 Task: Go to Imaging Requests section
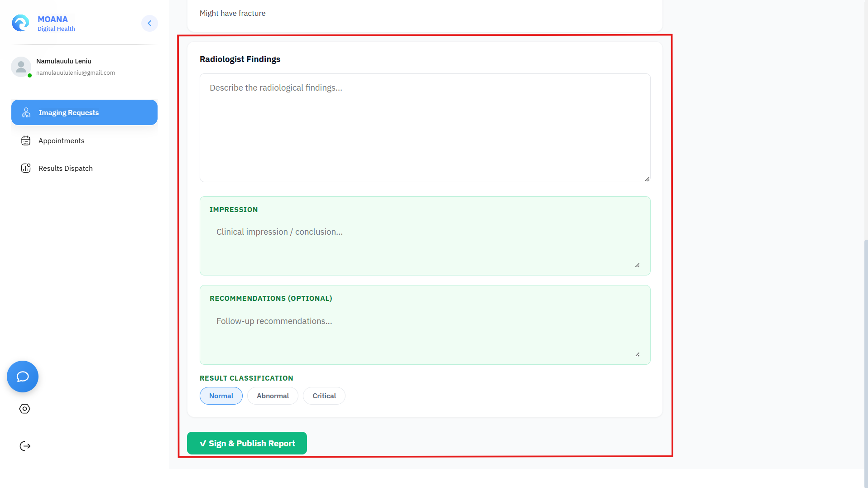click(84, 112)
